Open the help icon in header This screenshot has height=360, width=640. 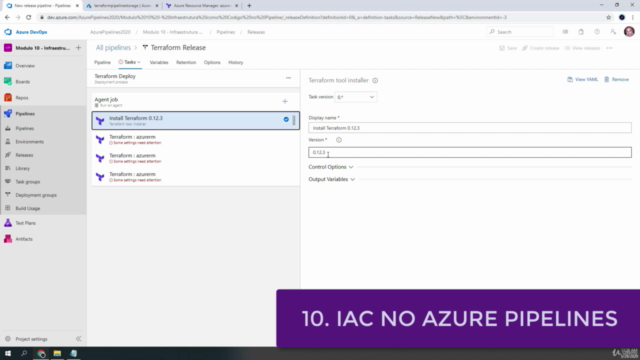597,32
